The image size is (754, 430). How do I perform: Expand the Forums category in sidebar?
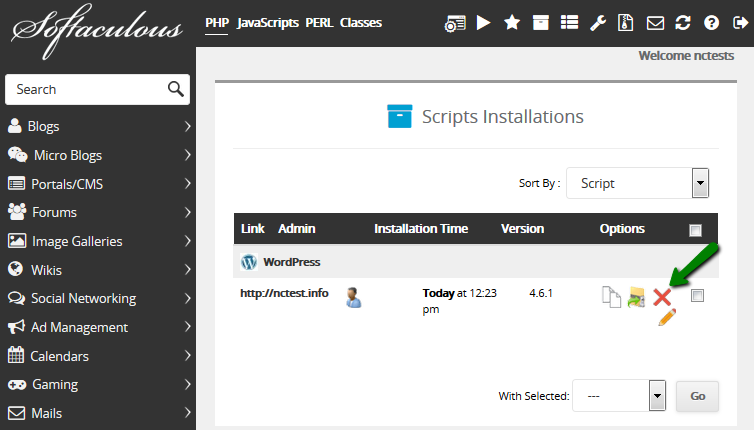pos(98,212)
